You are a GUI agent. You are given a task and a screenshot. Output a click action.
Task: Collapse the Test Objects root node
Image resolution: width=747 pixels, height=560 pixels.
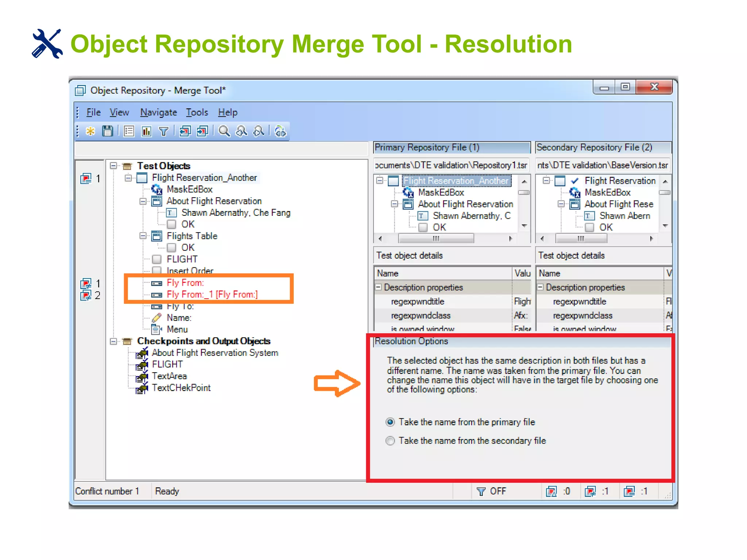(x=113, y=166)
